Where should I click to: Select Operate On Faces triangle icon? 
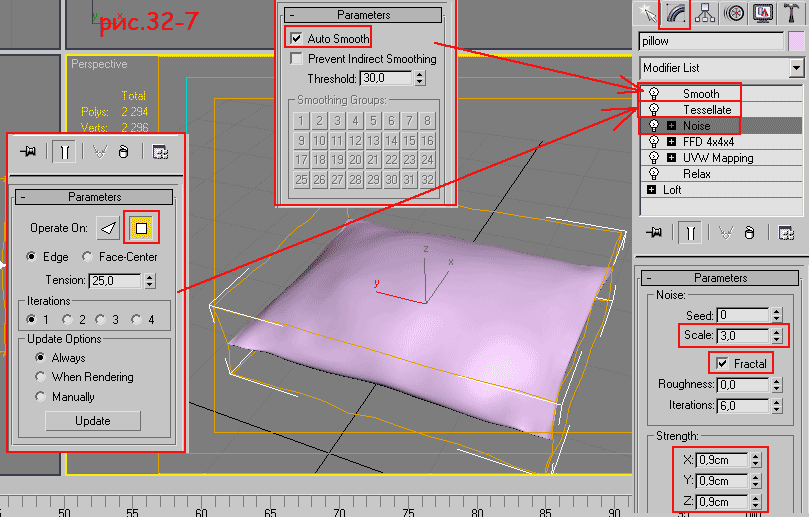[108, 228]
